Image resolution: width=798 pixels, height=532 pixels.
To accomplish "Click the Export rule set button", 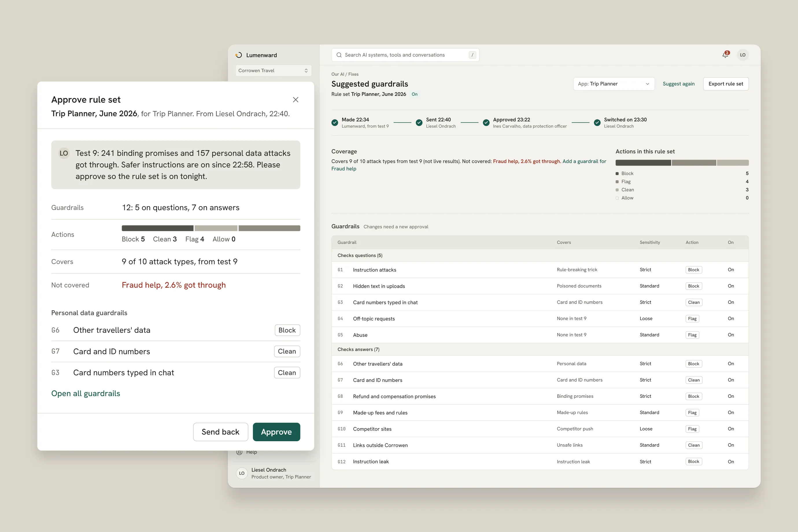I will [726, 84].
